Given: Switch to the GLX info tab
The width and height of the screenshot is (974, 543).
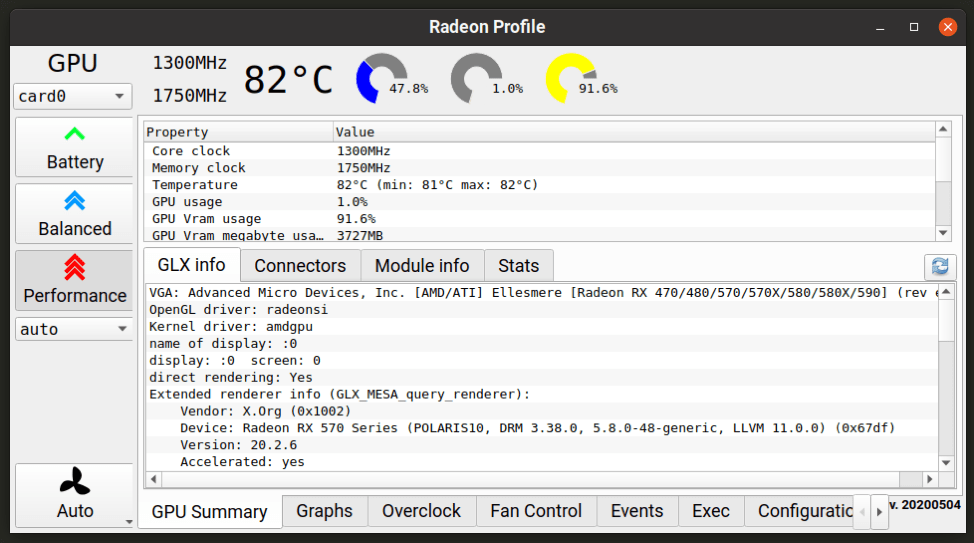Looking at the screenshot, I should coord(191,265).
